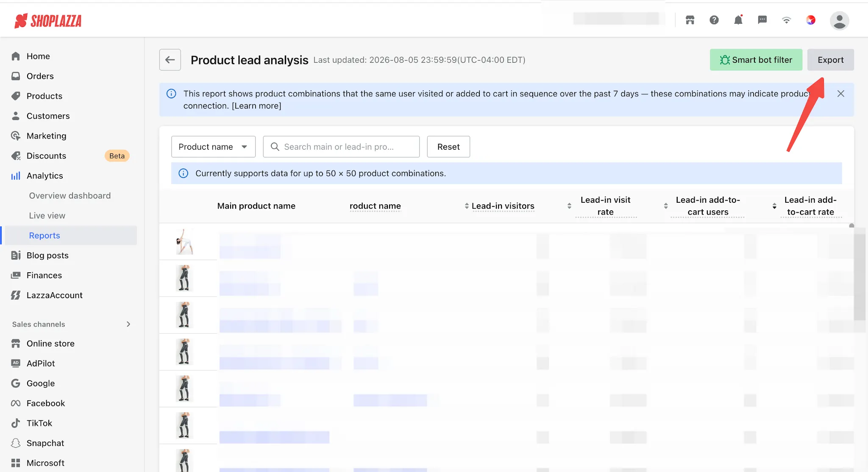Click the table vertical scrollbar

pyautogui.click(x=859, y=274)
